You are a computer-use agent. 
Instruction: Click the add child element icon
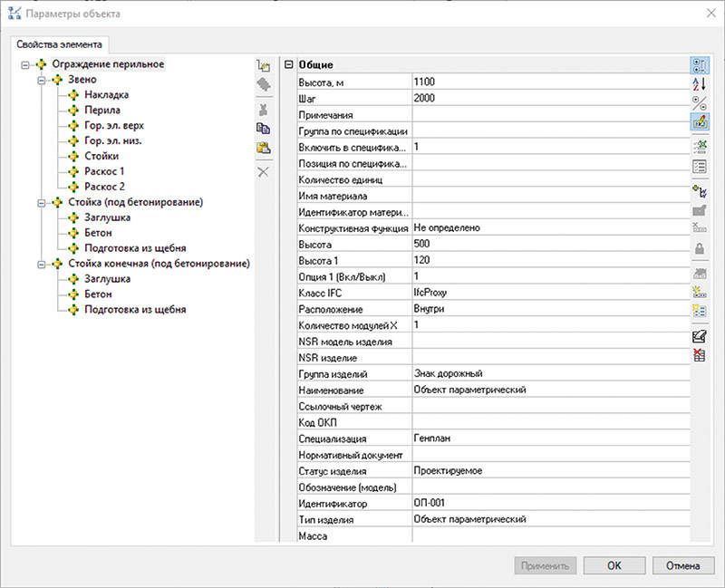[x=264, y=65]
